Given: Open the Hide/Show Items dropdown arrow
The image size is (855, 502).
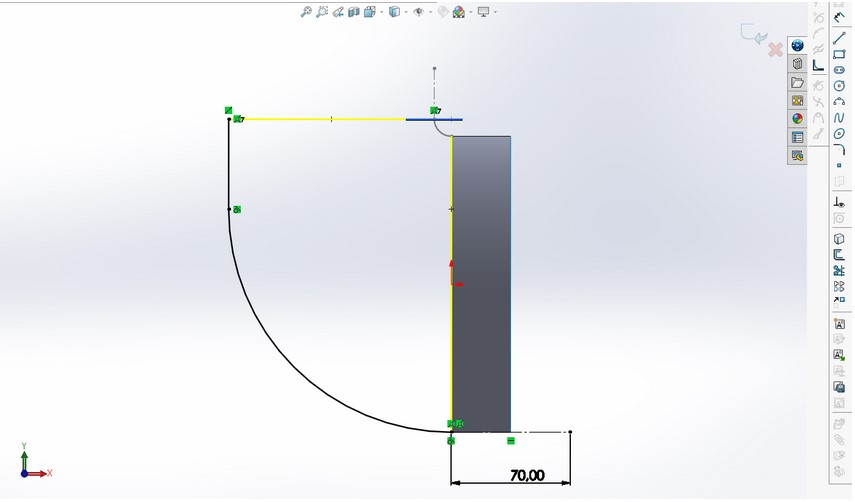Looking at the screenshot, I should [429, 13].
